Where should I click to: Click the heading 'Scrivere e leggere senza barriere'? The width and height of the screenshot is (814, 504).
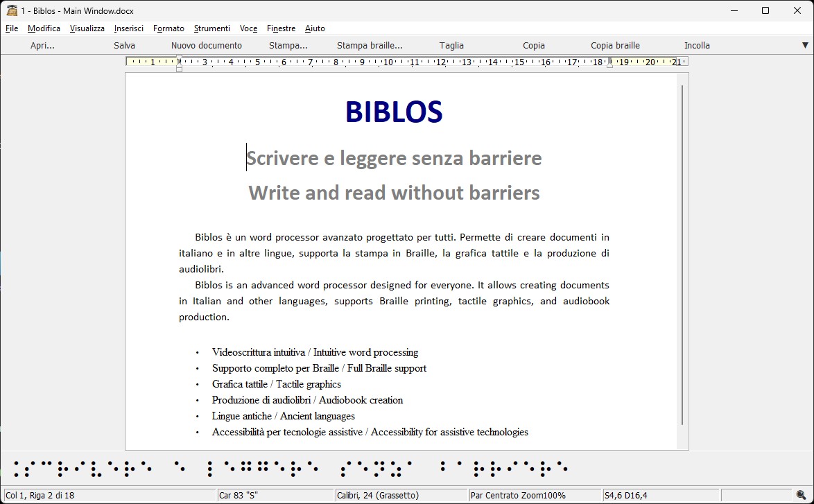tap(394, 158)
